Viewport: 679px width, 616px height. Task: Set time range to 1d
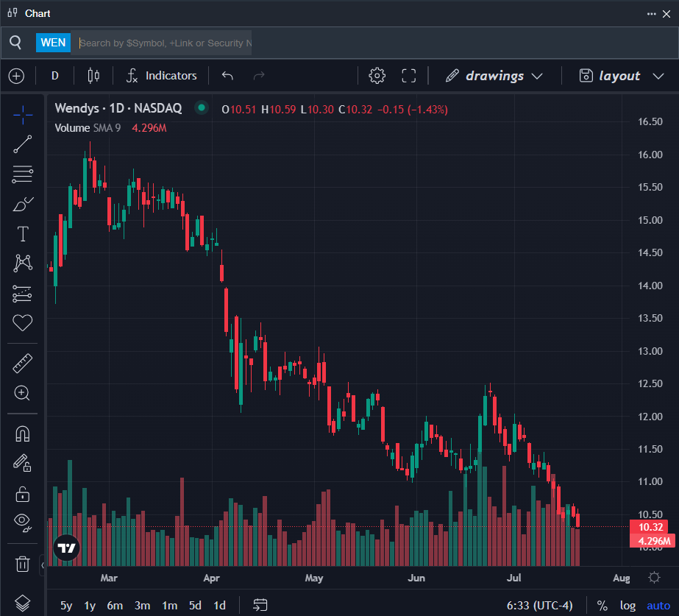(219, 606)
